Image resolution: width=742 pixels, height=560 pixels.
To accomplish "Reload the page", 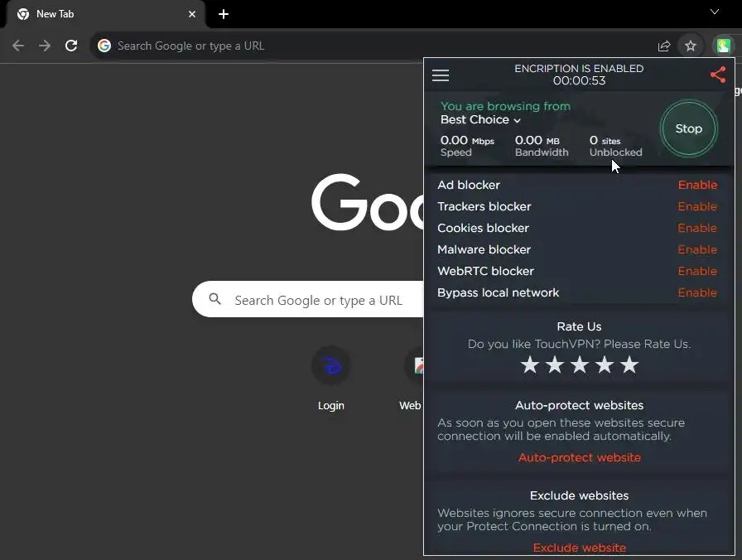I will [71, 46].
